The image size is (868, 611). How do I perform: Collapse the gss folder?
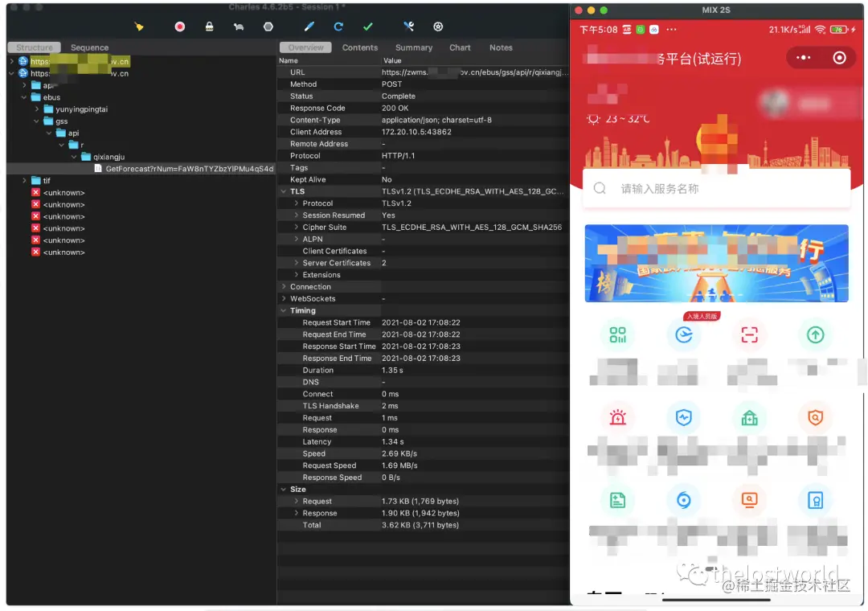point(36,121)
